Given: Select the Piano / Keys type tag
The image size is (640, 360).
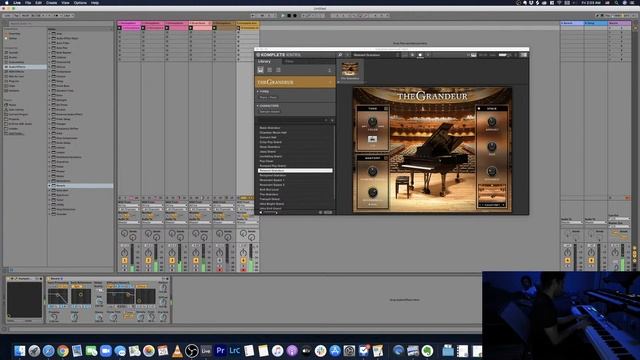Looking at the screenshot, I should click(x=268, y=98).
